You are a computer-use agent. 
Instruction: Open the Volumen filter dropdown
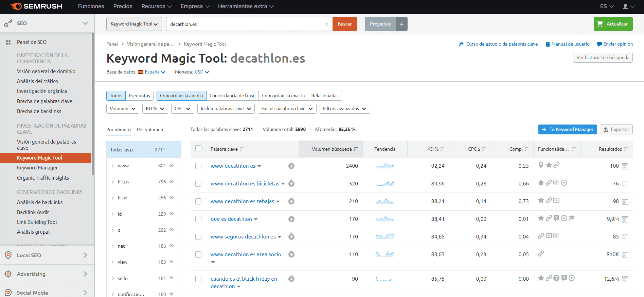point(123,109)
